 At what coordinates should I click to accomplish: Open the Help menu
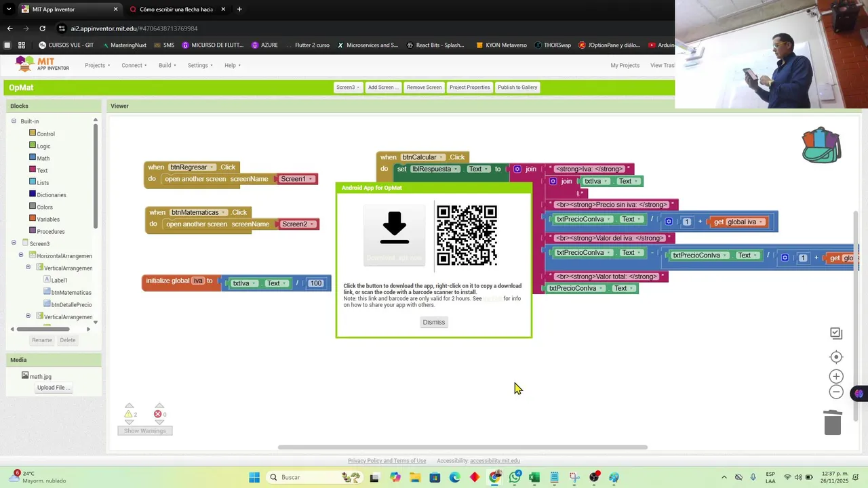(x=233, y=65)
